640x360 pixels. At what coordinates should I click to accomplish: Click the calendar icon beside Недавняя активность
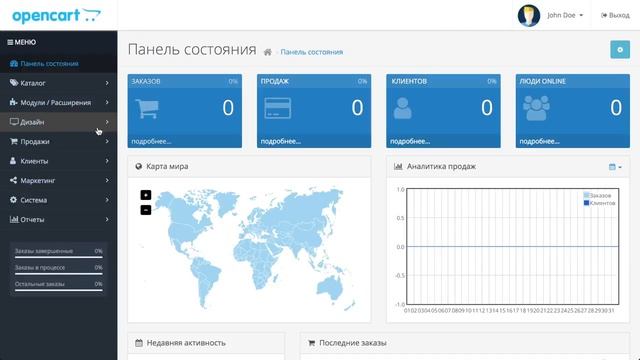coord(139,343)
